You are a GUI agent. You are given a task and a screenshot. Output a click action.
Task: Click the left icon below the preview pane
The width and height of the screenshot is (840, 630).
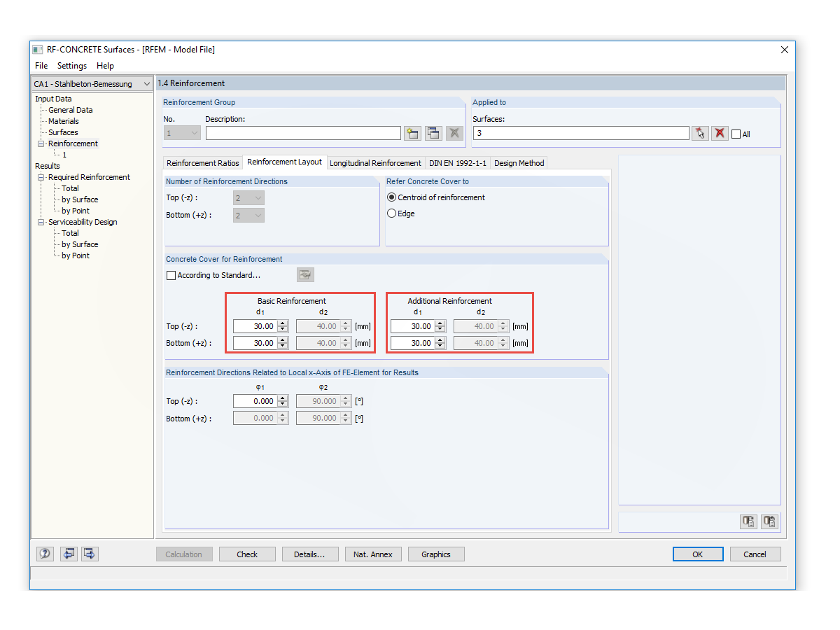point(748,521)
